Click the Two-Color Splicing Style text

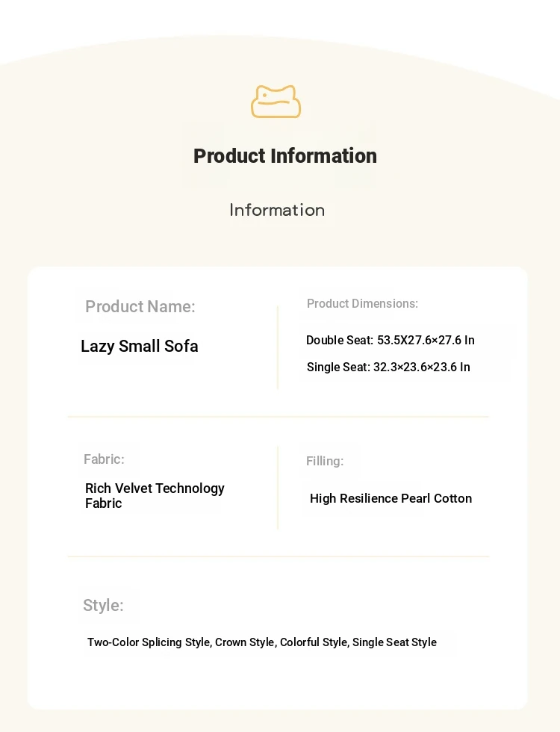(149, 642)
